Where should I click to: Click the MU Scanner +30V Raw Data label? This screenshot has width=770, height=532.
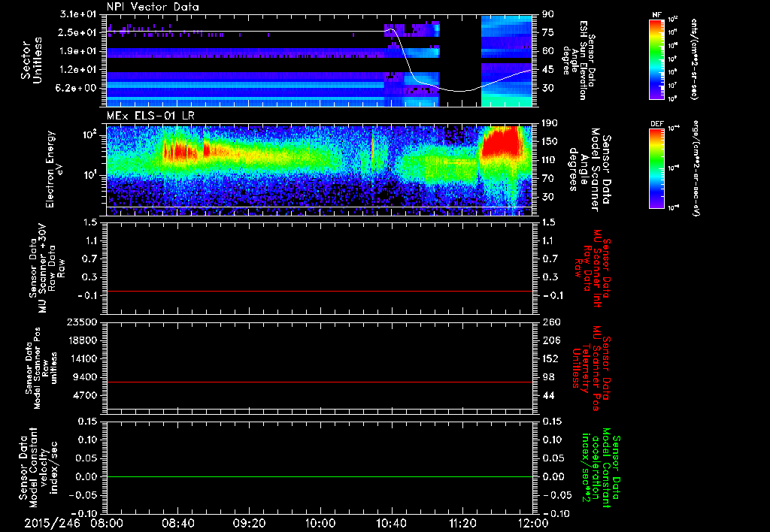pyautogui.click(x=47, y=268)
